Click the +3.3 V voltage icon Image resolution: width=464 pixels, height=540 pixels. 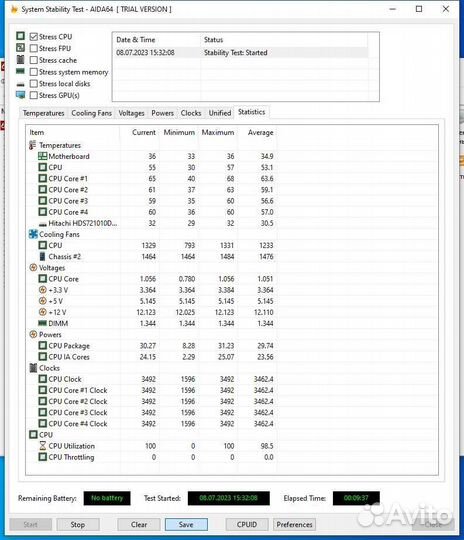coord(42,290)
